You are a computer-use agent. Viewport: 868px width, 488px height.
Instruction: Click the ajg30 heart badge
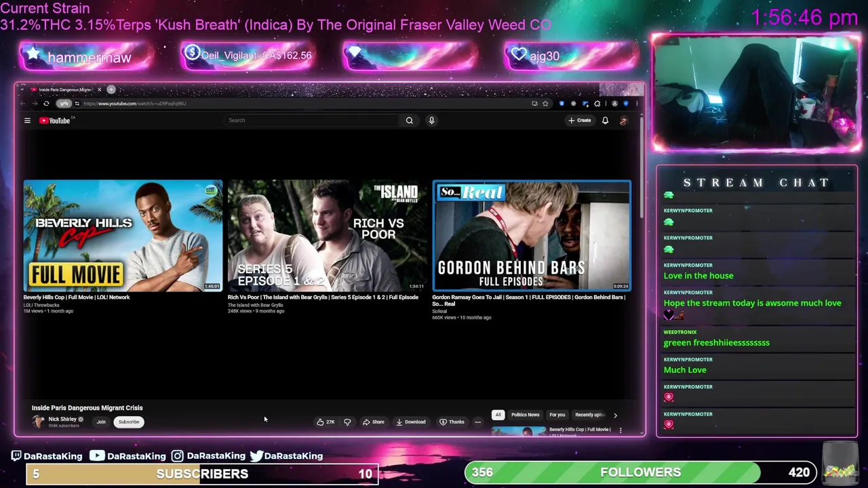[x=571, y=56]
